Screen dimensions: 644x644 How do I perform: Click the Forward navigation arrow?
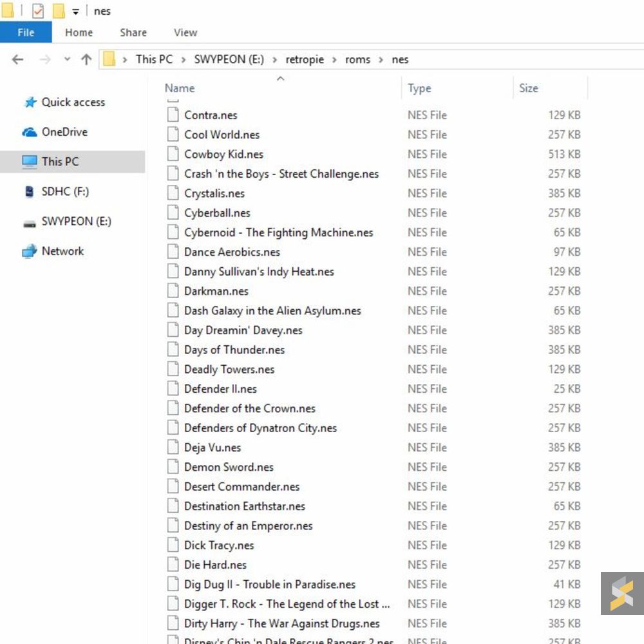(x=45, y=59)
